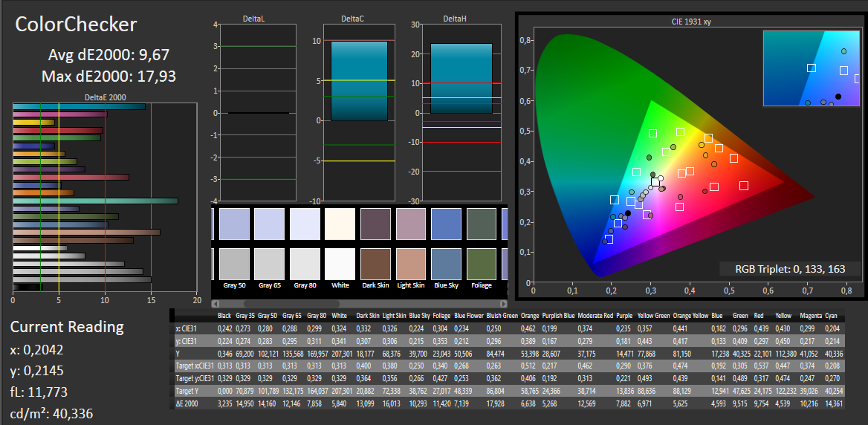868x425 pixels.
Task: Select the Light Skin target swatch above its label
Action: click(411, 263)
